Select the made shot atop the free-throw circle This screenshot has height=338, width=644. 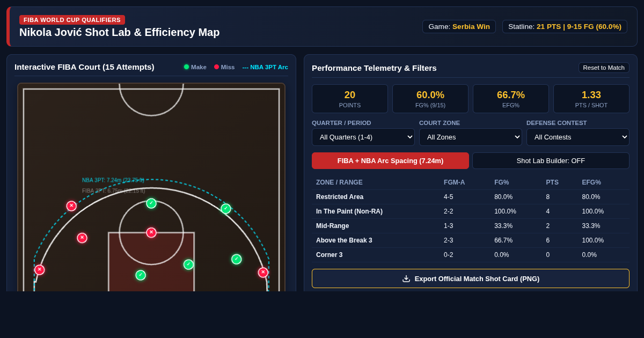point(151,203)
